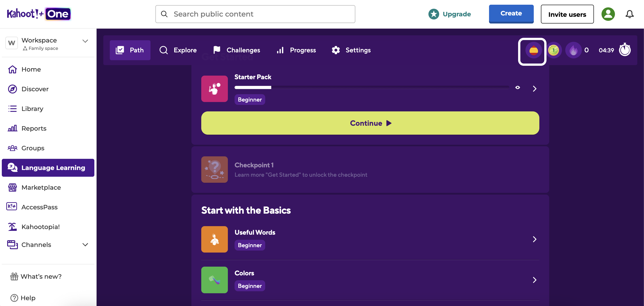Open Starter Pack with its chevron arrow
Image resolution: width=644 pixels, height=306 pixels.
534,89
